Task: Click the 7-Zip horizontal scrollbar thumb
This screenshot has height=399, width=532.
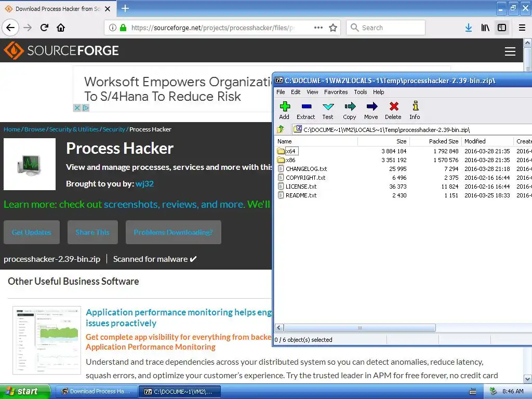Action: click(x=360, y=328)
